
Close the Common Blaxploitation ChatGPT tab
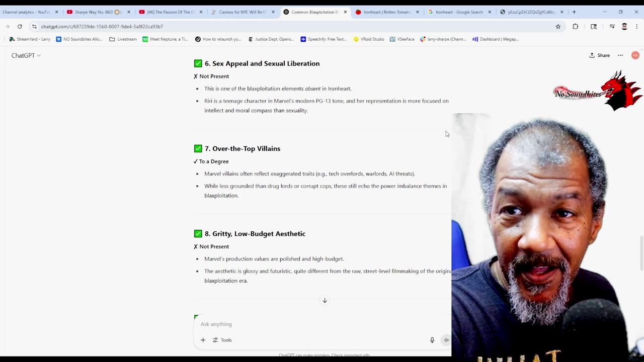(345, 12)
